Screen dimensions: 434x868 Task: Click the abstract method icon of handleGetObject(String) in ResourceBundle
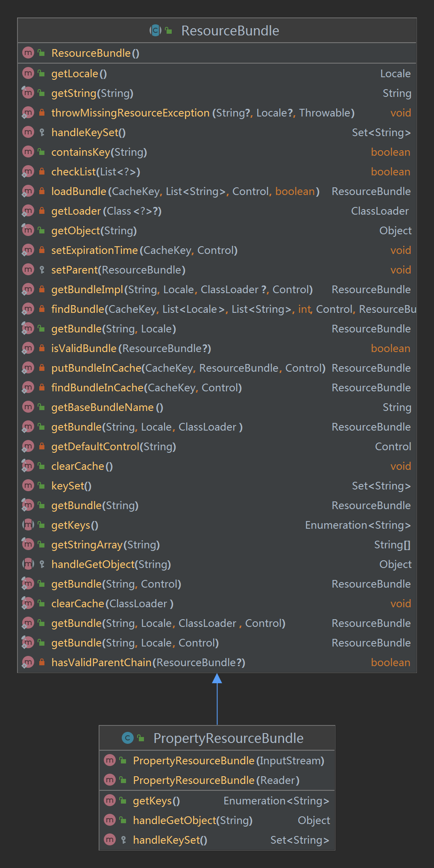[28, 564]
